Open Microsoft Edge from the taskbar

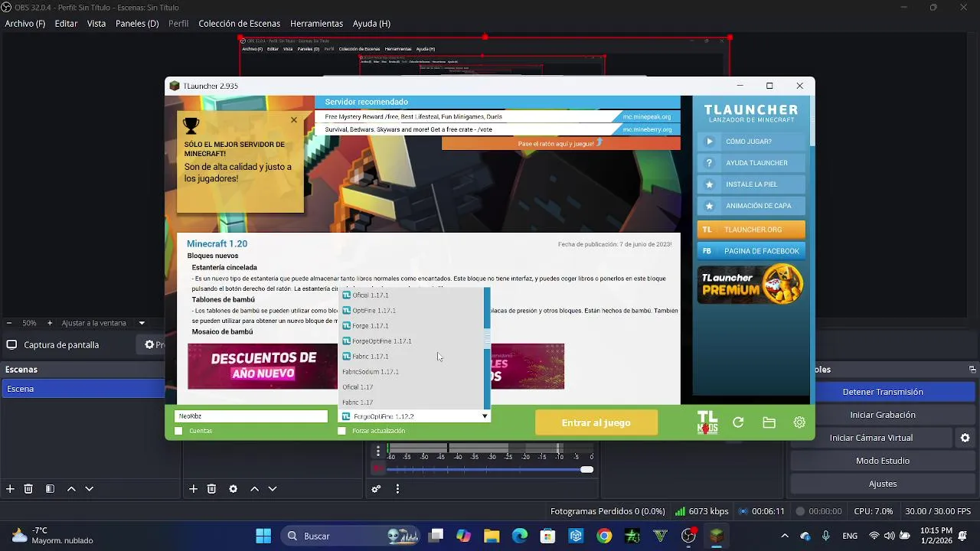520,536
